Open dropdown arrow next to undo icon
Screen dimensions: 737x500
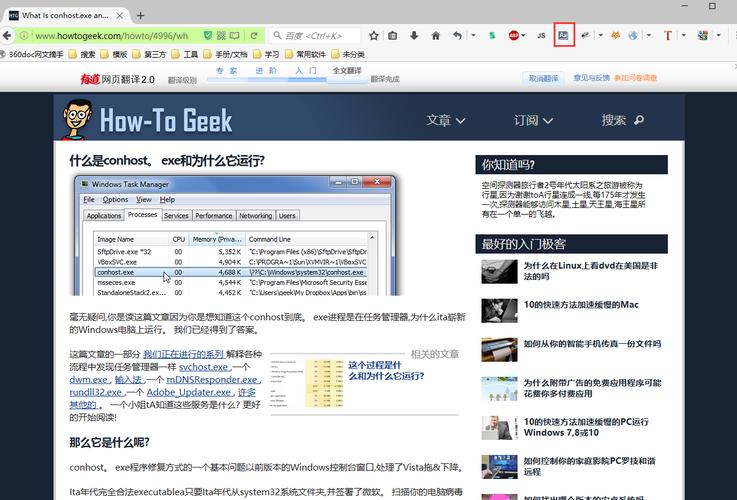pyautogui.click(x=473, y=35)
